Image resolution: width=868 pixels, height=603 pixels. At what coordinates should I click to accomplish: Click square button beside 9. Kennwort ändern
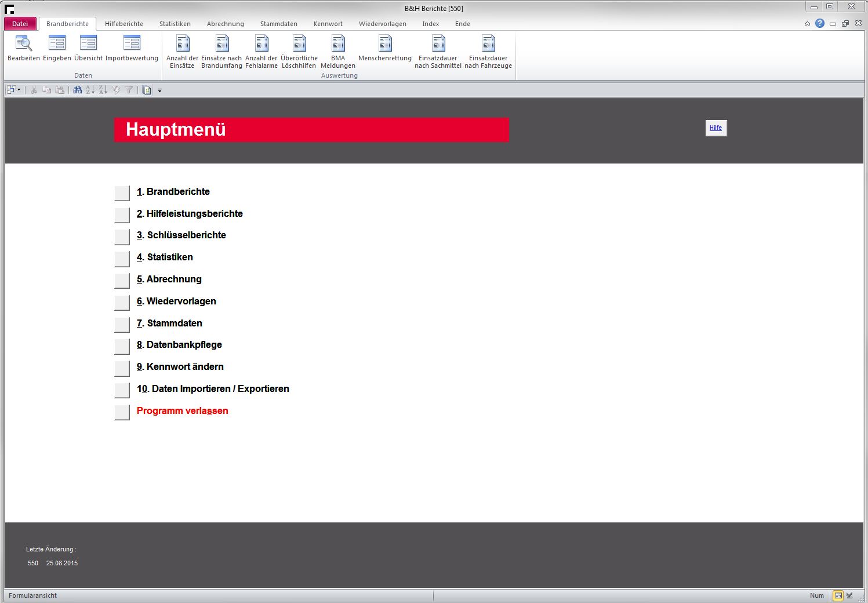point(122,368)
